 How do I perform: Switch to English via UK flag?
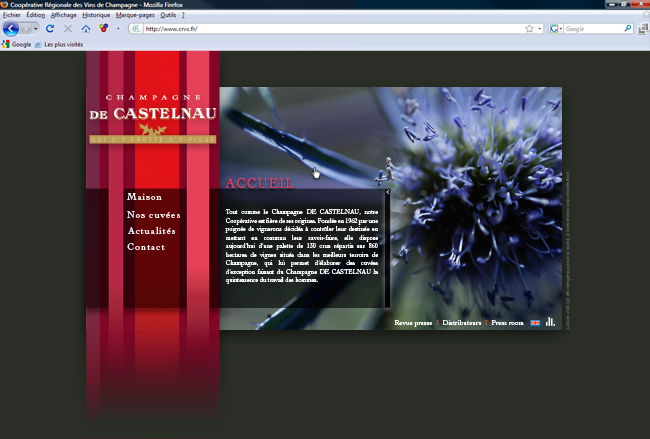tap(535, 323)
